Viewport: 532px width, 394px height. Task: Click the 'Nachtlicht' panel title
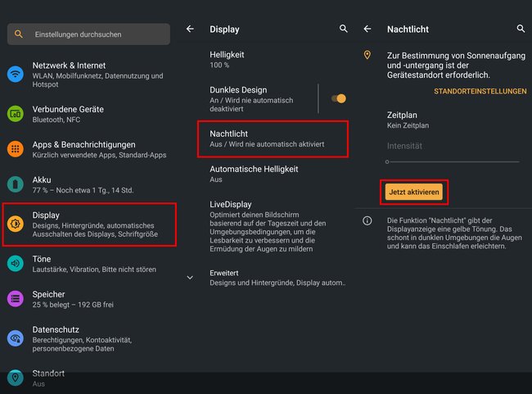[x=408, y=29]
